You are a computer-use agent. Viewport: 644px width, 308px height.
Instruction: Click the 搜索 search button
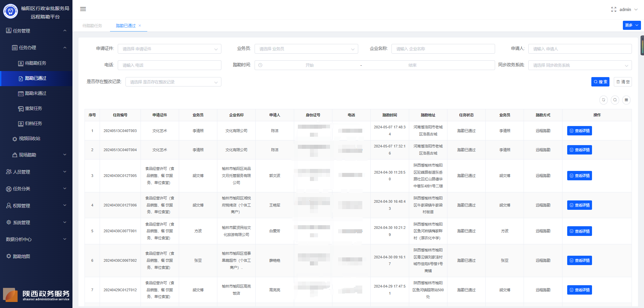coord(600,82)
